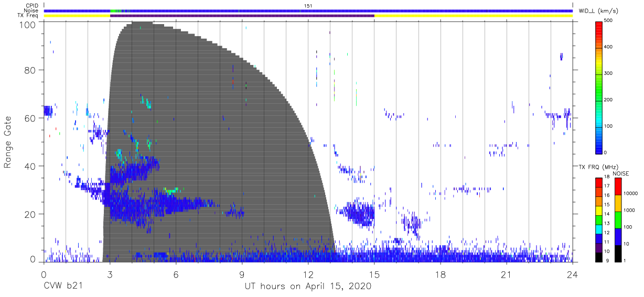Image resolution: width=644 pixels, height=297 pixels.
Task: Click the 24 tick on UT hours axis
Action: 572,274
